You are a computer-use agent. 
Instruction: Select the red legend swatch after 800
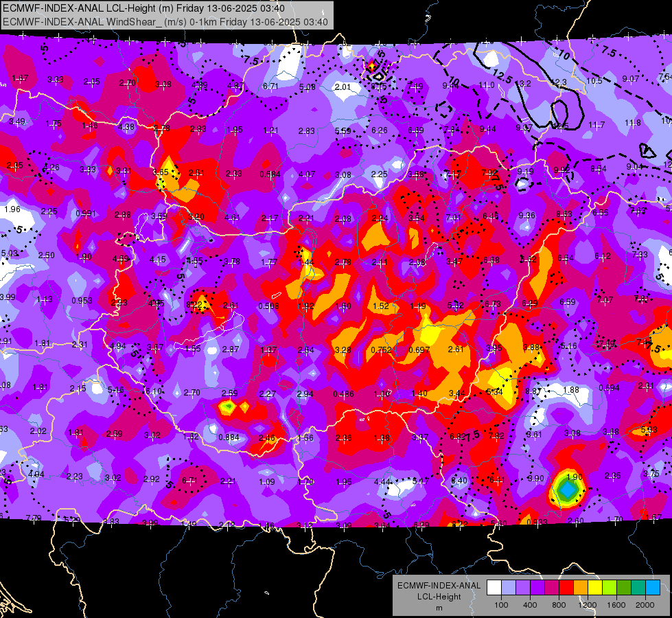[x=566, y=587]
